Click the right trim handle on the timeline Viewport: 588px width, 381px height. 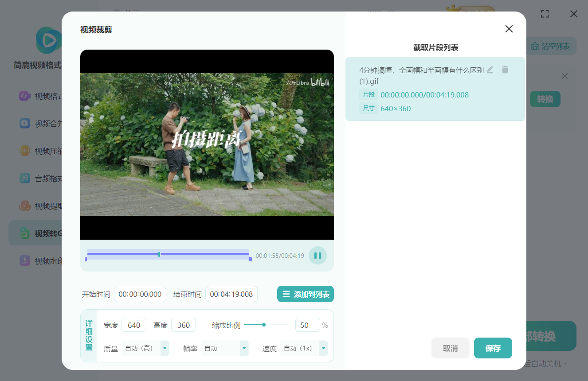251,259
